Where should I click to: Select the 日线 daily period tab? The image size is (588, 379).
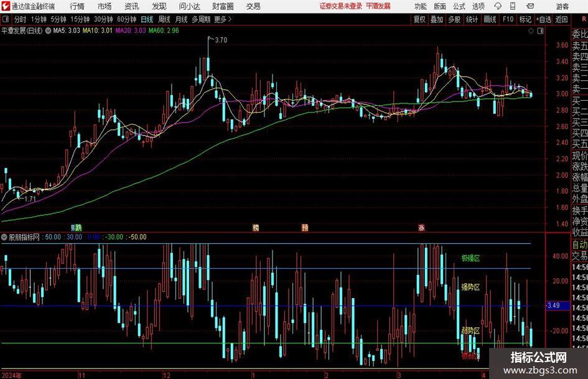(147, 19)
